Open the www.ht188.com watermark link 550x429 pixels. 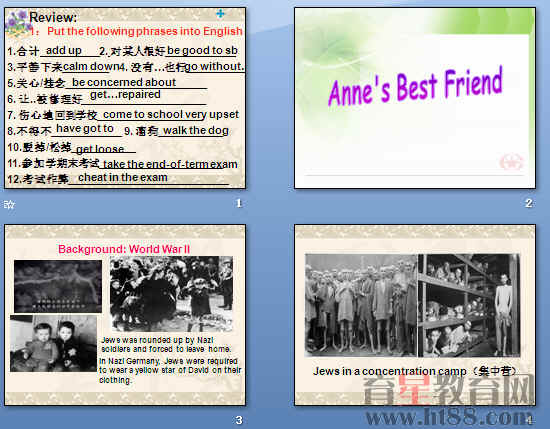tap(448, 417)
